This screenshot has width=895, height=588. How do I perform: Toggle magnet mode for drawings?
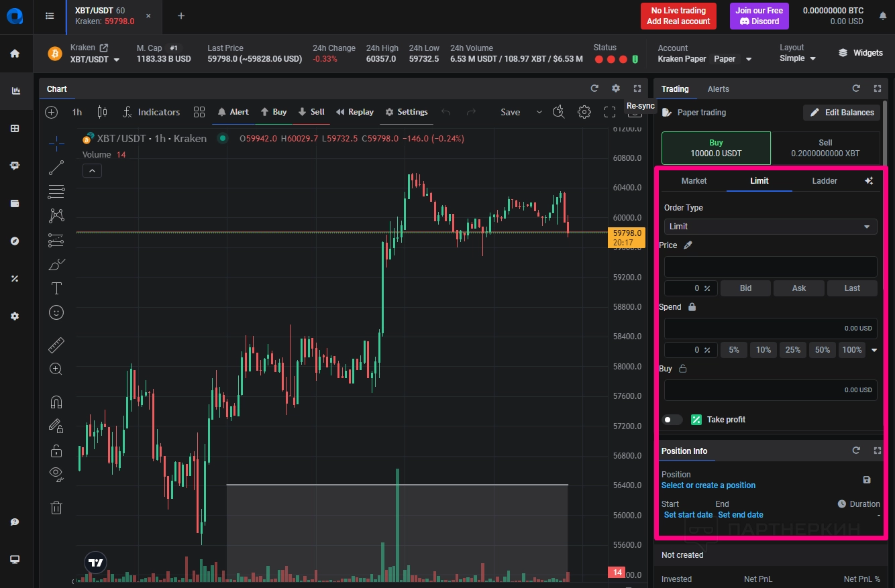[56, 402]
